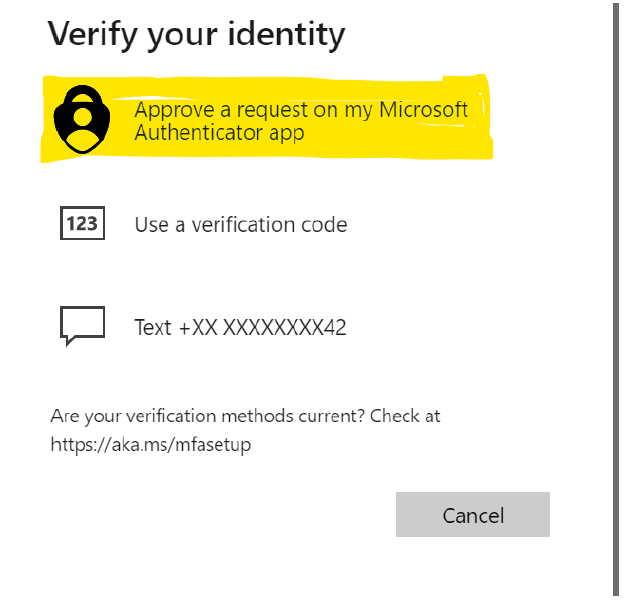
Task: Select the Use a verification code option
Action: click(x=240, y=225)
